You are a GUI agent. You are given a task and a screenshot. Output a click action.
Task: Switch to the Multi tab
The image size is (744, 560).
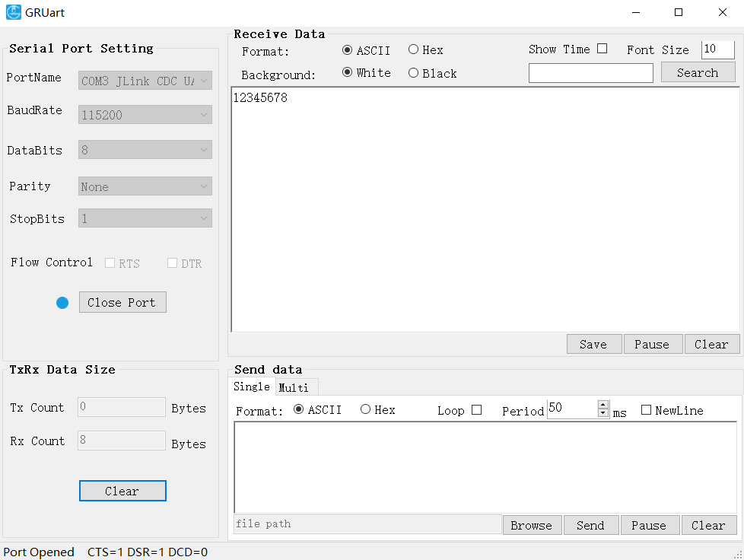[294, 387]
